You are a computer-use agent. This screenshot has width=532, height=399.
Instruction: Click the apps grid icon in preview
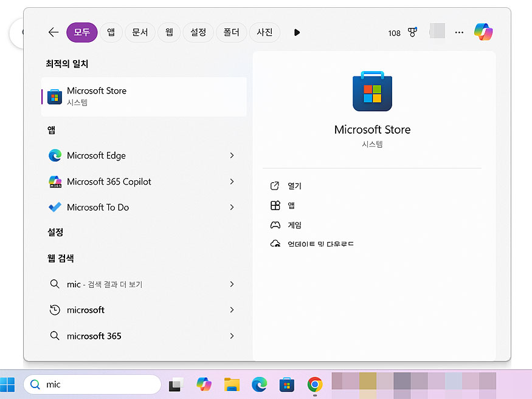tap(275, 205)
